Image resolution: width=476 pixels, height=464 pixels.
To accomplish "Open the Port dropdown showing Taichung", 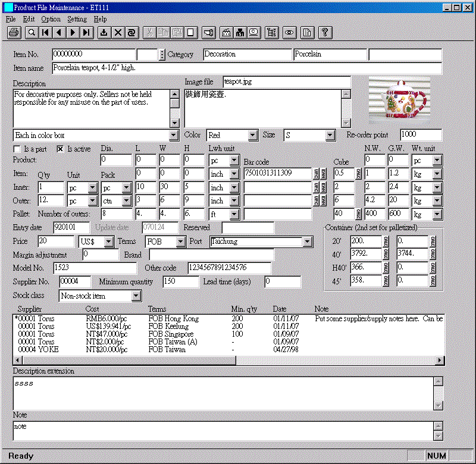I will coord(308,242).
